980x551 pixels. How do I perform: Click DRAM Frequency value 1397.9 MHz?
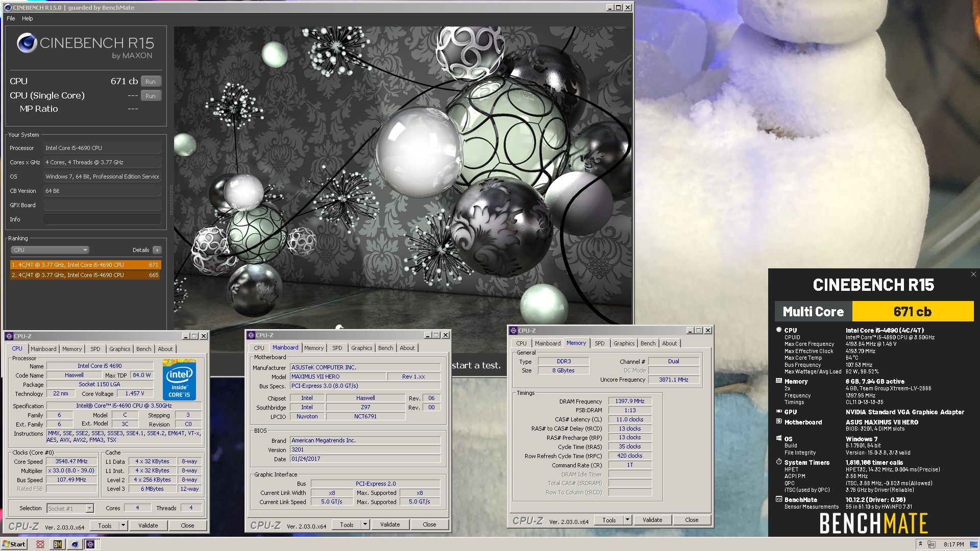629,402
